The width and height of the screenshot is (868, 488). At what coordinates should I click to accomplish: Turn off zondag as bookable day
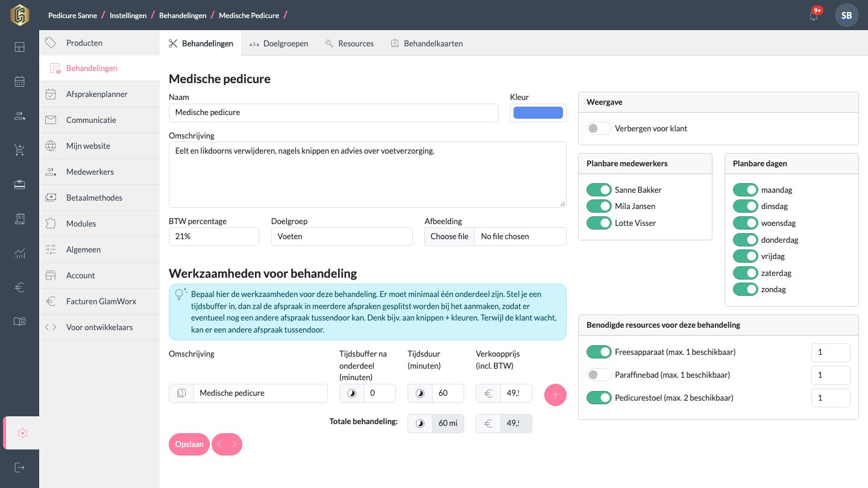pos(745,289)
